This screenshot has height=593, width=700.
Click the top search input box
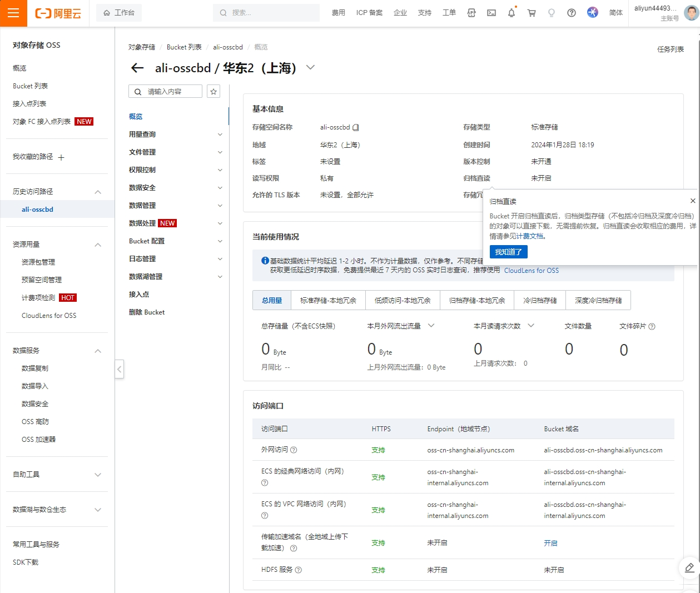click(266, 13)
